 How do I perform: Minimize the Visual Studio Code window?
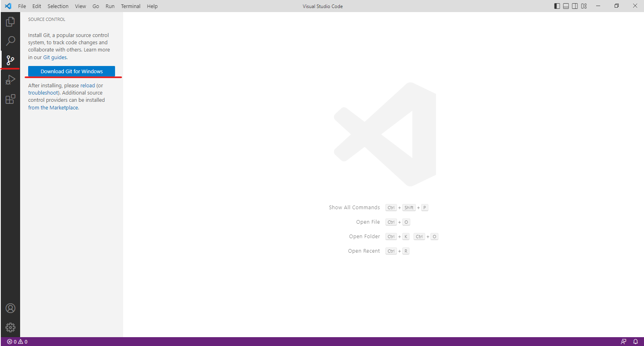click(x=598, y=6)
